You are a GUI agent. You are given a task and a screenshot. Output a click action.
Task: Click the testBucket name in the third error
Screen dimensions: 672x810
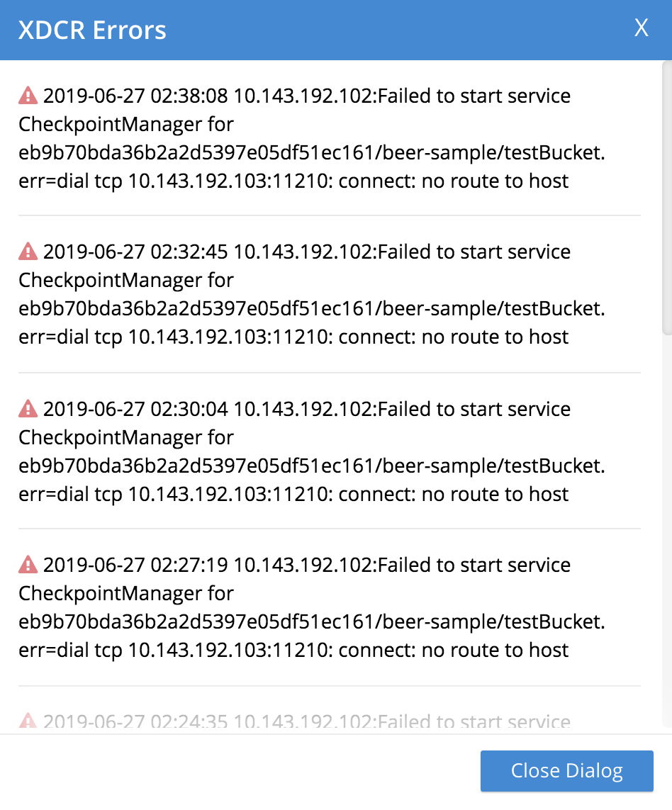(553, 466)
